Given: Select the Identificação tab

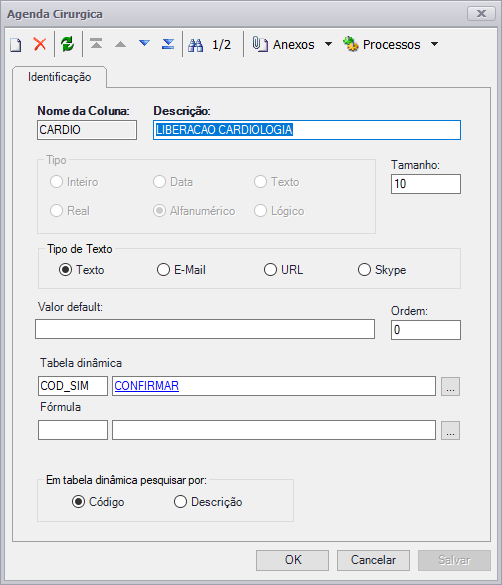Looking at the screenshot, I should [x=60, y=77].
